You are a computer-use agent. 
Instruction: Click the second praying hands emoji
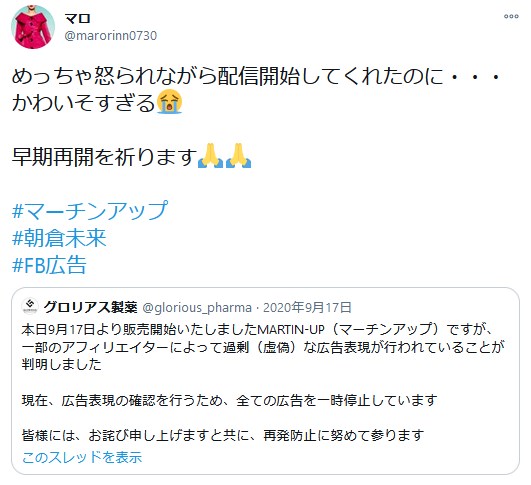pyautogui.click(x=238, y=155)
